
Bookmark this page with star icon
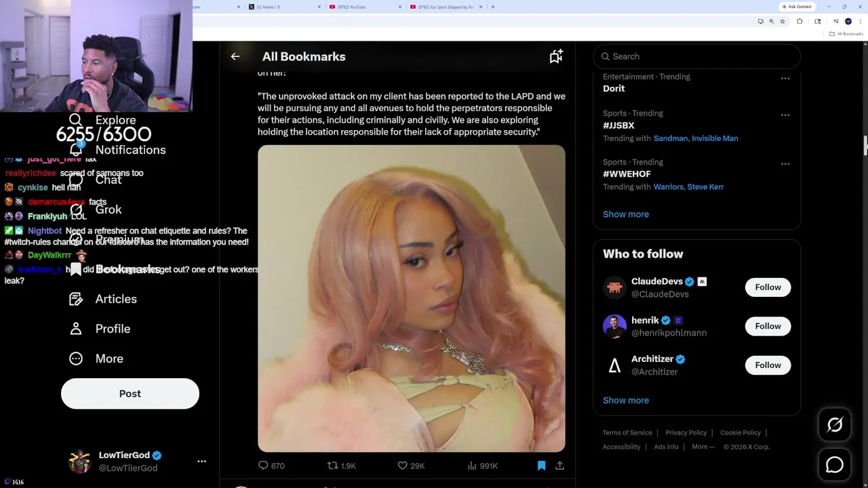pyautogui.click(x=783, y=22)
